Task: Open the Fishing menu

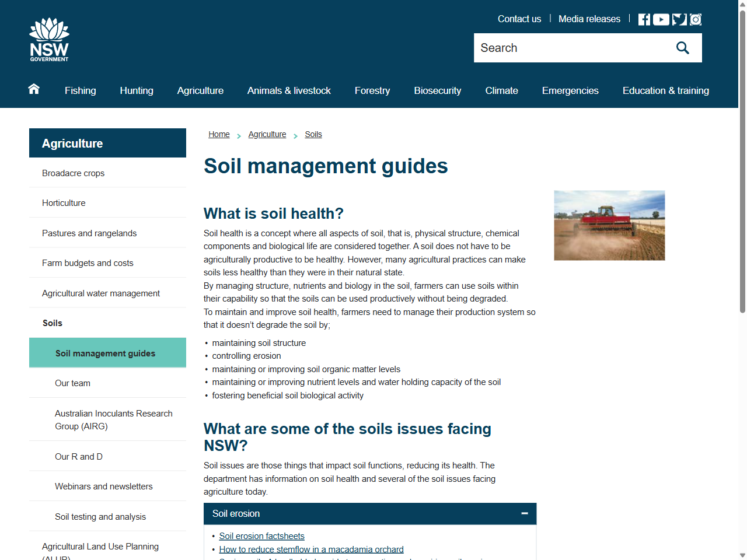Action: pyautogui.click(x=80, y=90)
